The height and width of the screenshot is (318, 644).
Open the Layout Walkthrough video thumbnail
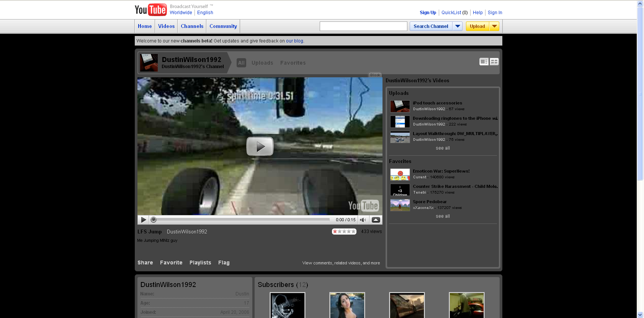click(x=400, y=137)
